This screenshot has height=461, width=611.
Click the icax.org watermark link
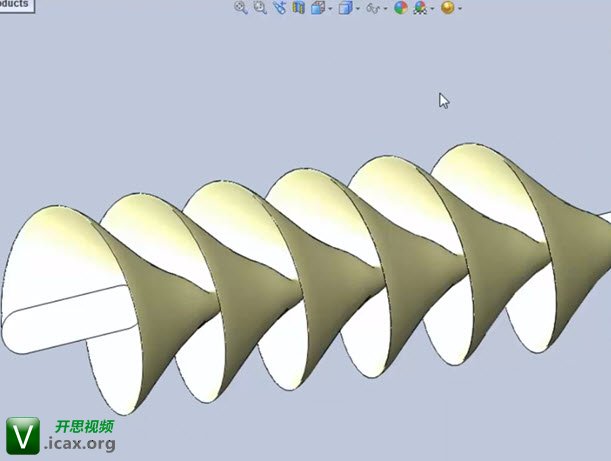click(80, 443)
